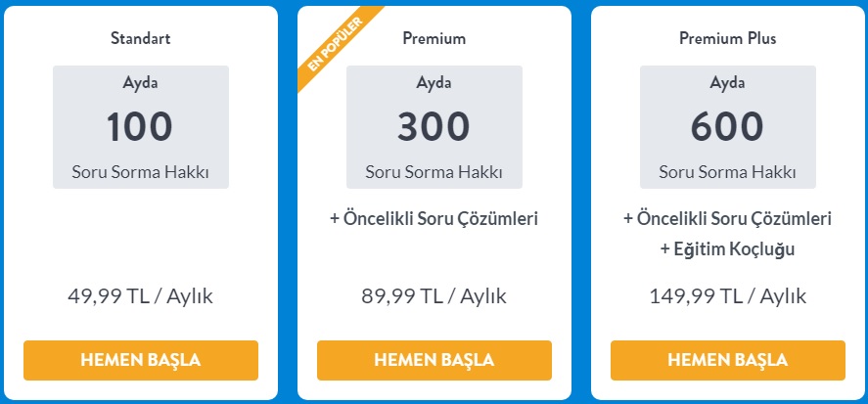Click Ayda label in Premium Plus box
This screenshot has height=404, width=868.
(727, 83)
